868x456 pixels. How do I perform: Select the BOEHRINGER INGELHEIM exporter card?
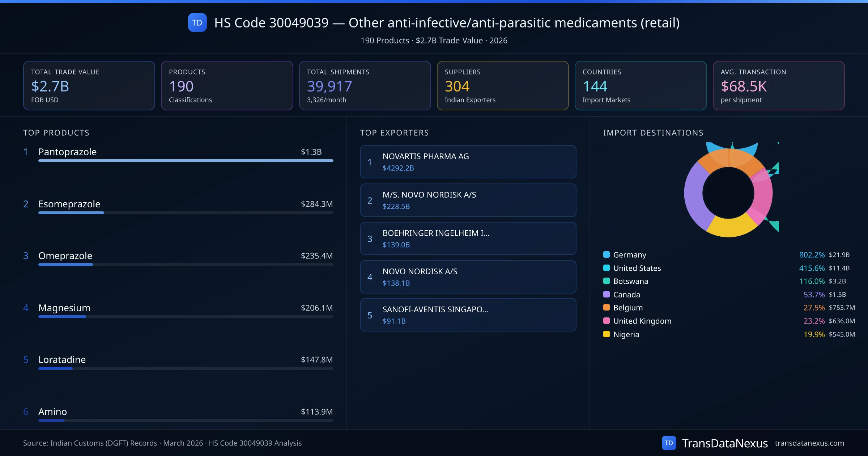[468, 238]
